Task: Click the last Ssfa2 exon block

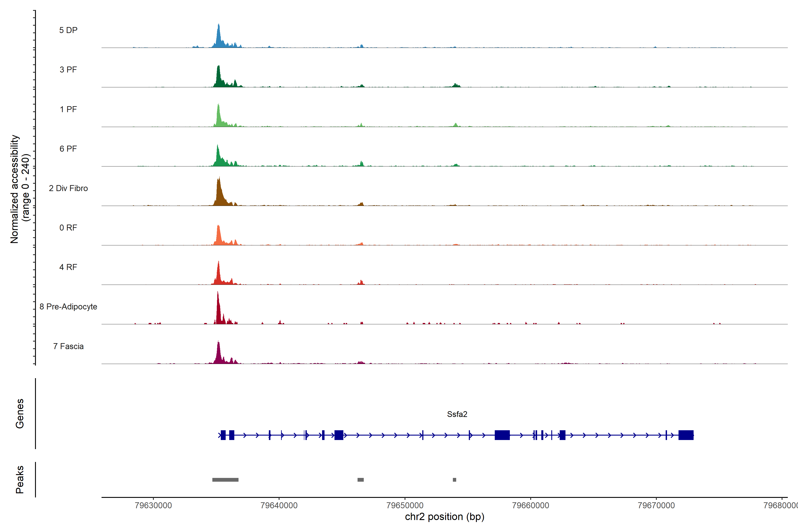Action: (x=686, y=435)
